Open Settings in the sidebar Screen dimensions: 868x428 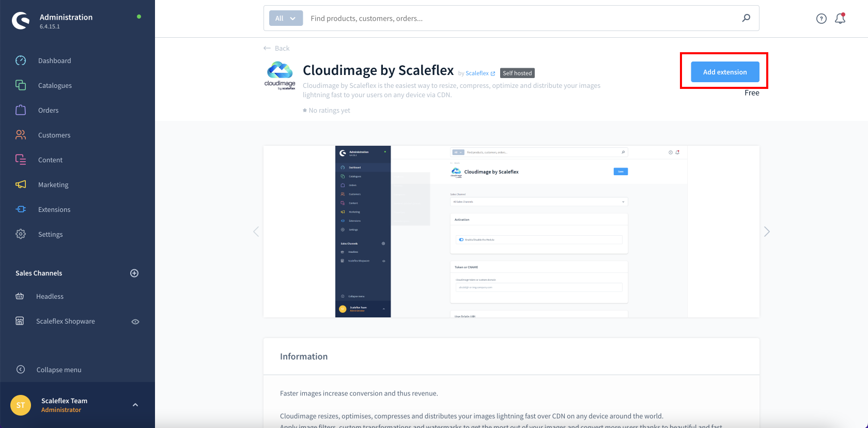pos(50,234)
